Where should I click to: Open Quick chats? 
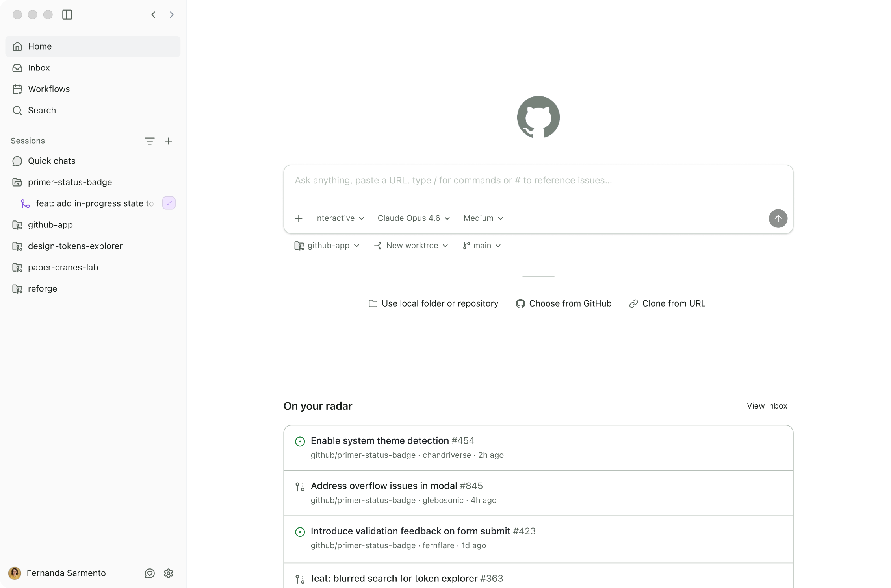tap(93, 161)
